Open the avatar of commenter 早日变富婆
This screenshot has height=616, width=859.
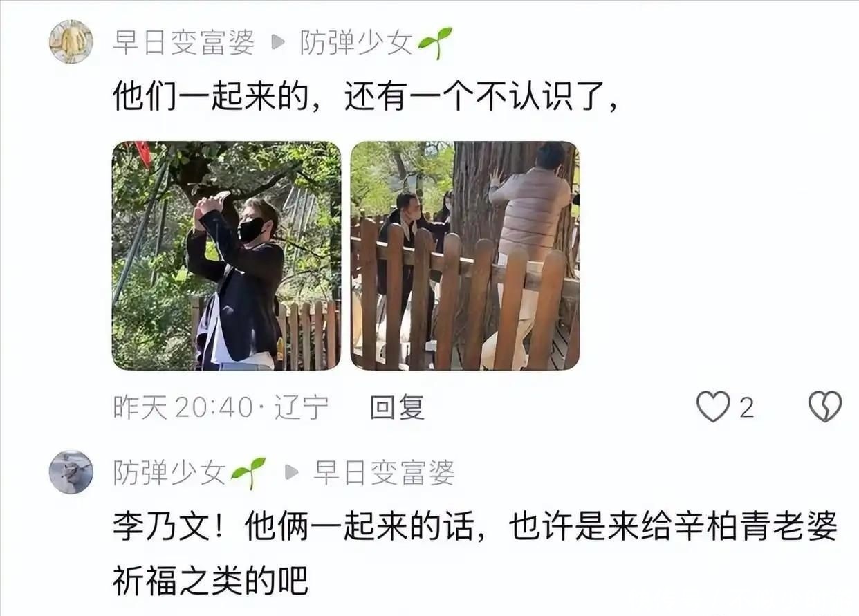coord(71,42)
